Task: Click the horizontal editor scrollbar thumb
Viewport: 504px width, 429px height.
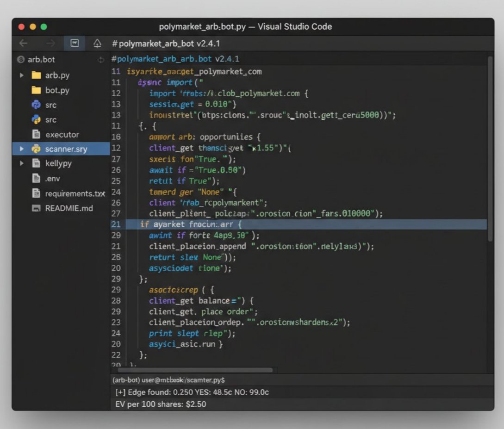Action: (x=195, y=370)
